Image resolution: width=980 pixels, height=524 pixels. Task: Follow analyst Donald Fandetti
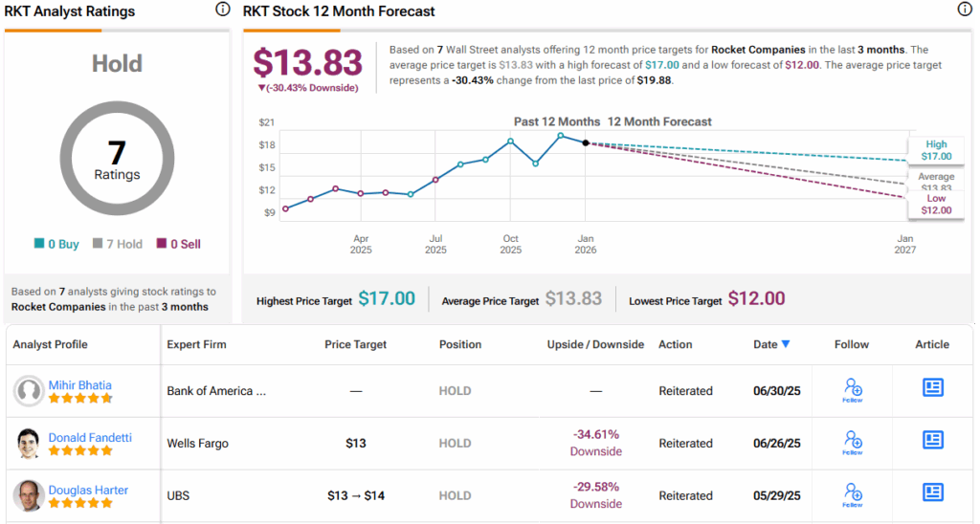coord(853,441)
